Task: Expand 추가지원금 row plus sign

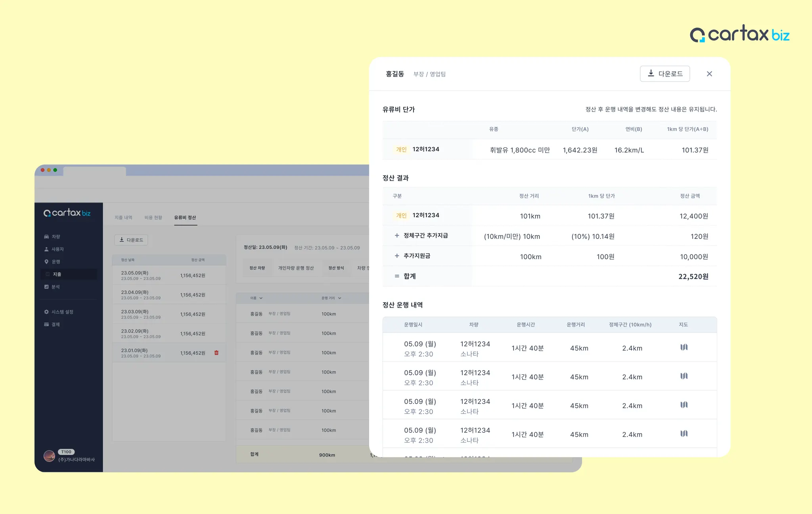Action: [397, 256]
